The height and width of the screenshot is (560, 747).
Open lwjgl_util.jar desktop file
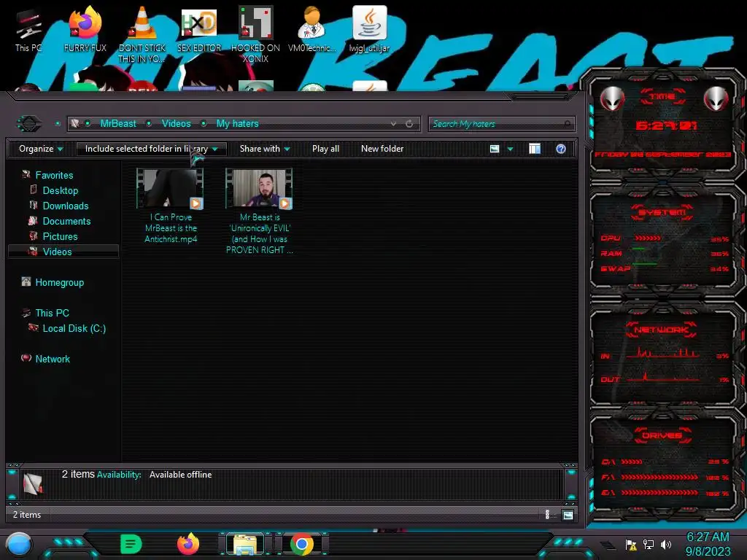369,29
